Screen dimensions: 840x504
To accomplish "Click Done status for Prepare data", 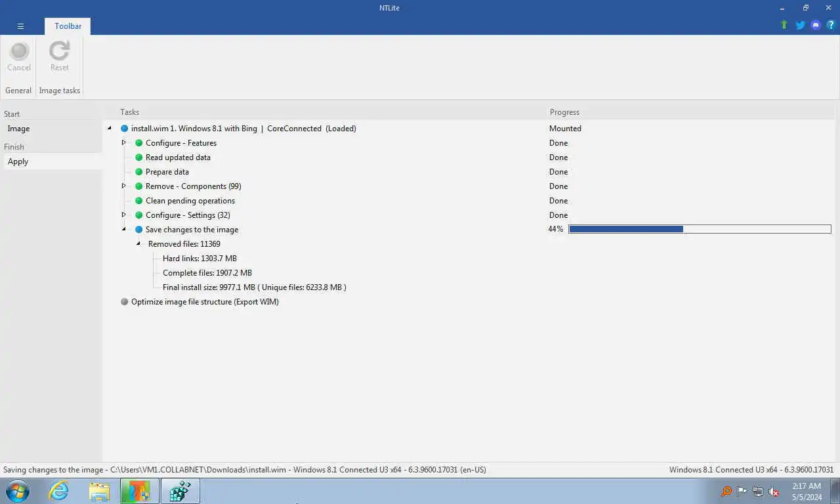I will coord(558,172).
